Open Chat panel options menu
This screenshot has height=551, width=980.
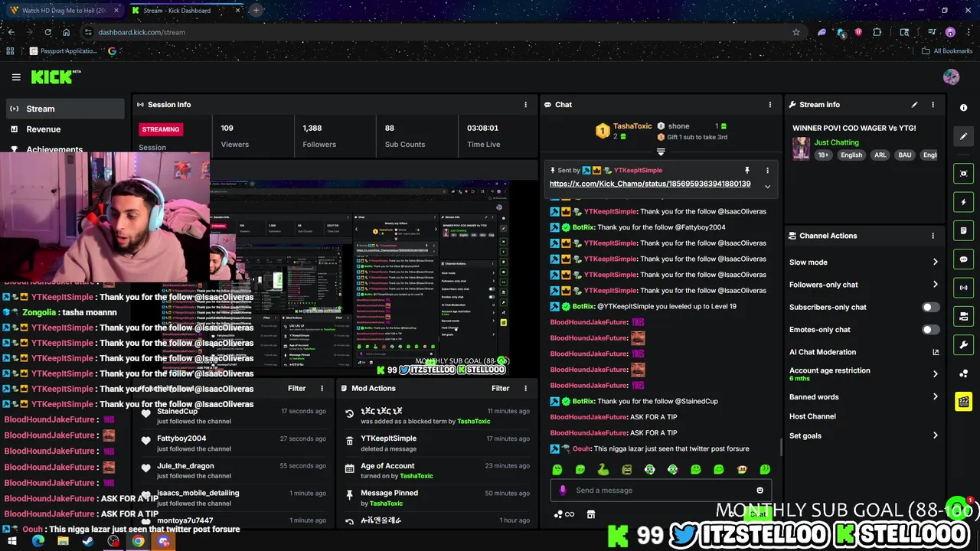coord(770,105)
